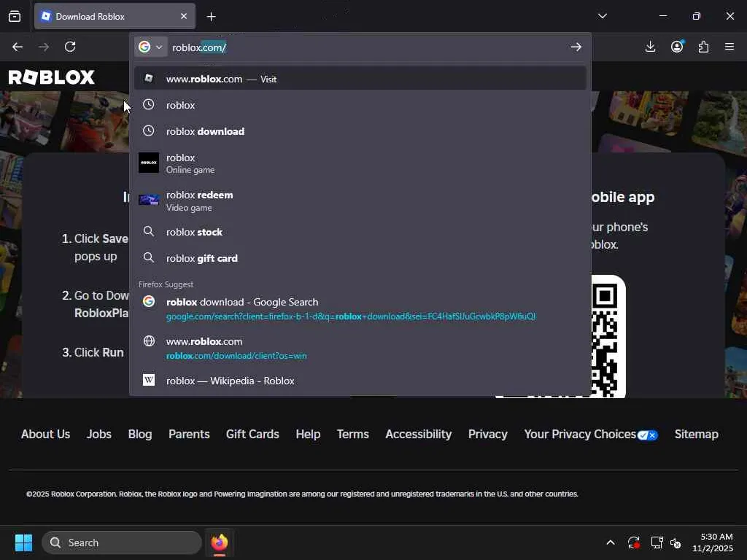
Task: Open the Jobs footer link
Action: [x=99, y=435]
